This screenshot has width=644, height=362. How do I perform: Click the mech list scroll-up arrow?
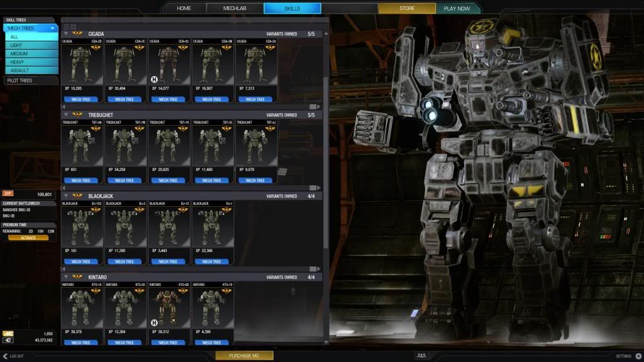pos(326,34)
